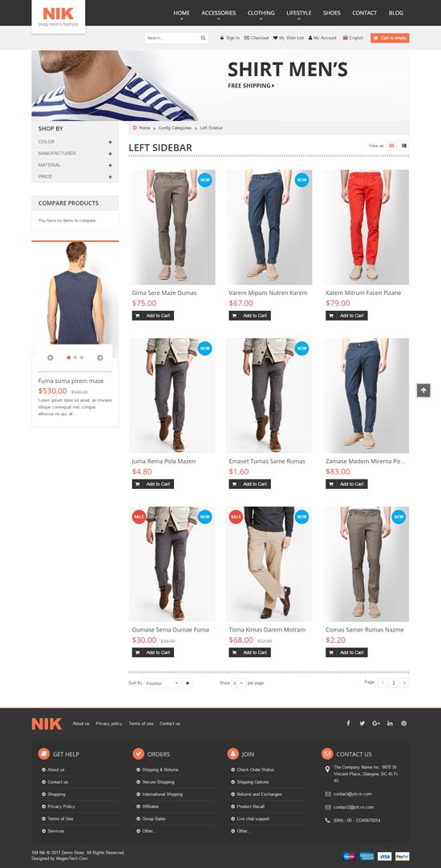Switch to list view icon
The height and width of the screenshot is (868, 441).
coord(404,146)
